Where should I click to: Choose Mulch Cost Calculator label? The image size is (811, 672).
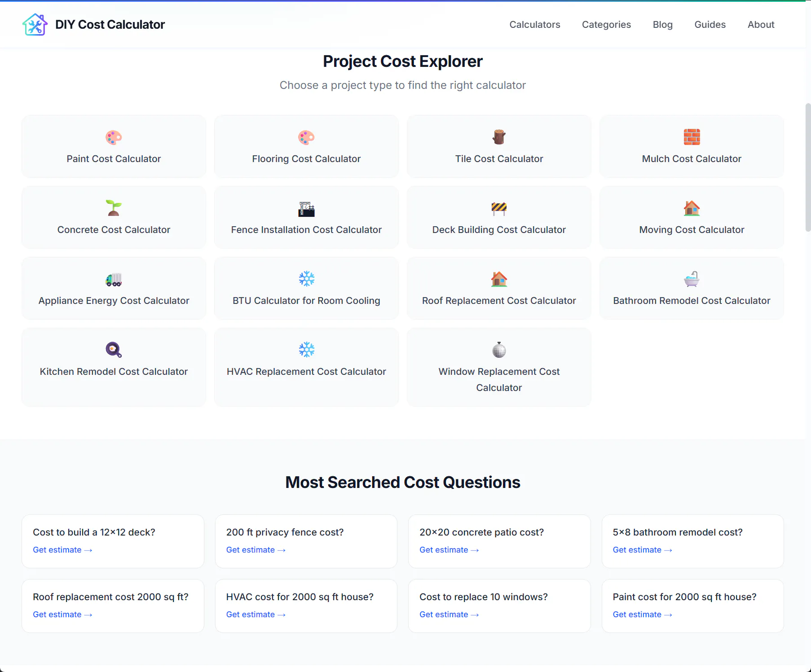coord(692,159)
